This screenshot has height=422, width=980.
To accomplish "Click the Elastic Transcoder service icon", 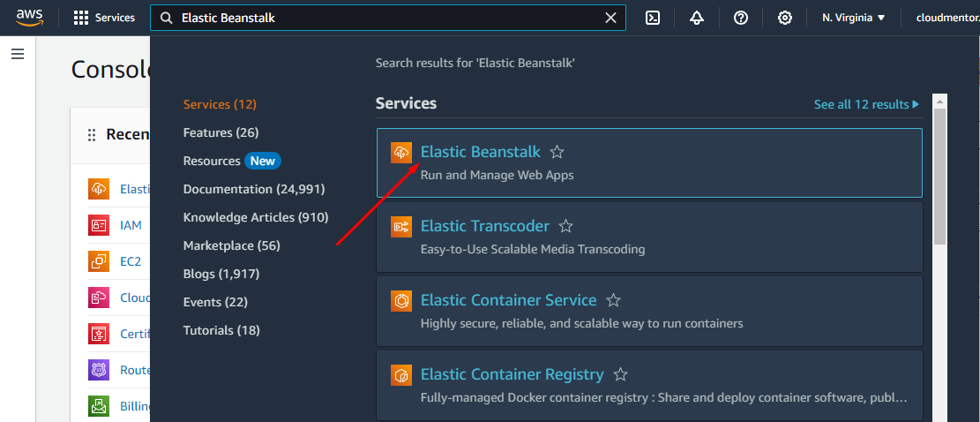I will coord(401,227).
